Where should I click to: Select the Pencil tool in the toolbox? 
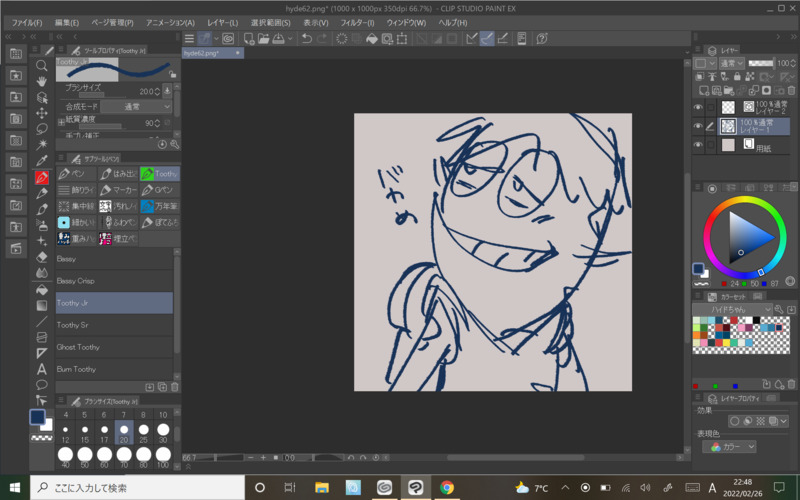[x=42, y=193]
